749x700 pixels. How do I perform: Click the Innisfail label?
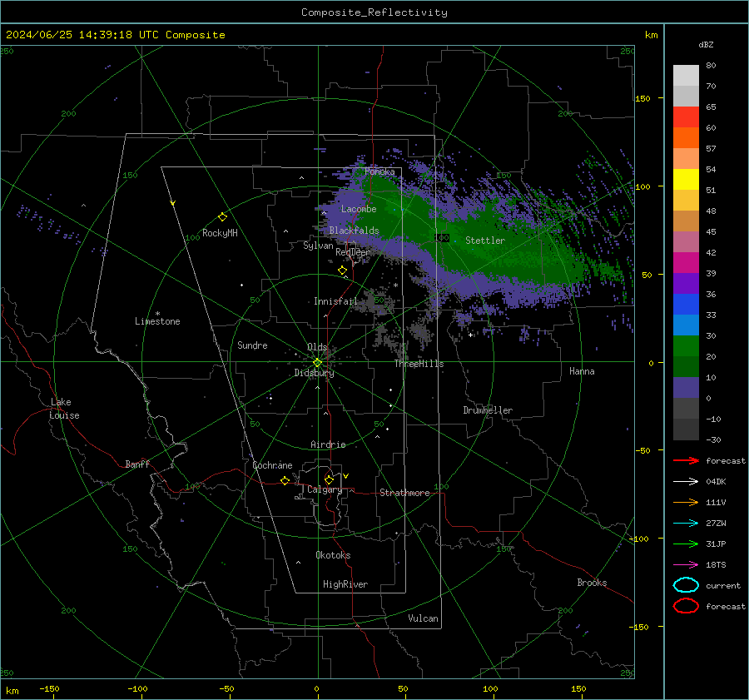tap(335, 301)
